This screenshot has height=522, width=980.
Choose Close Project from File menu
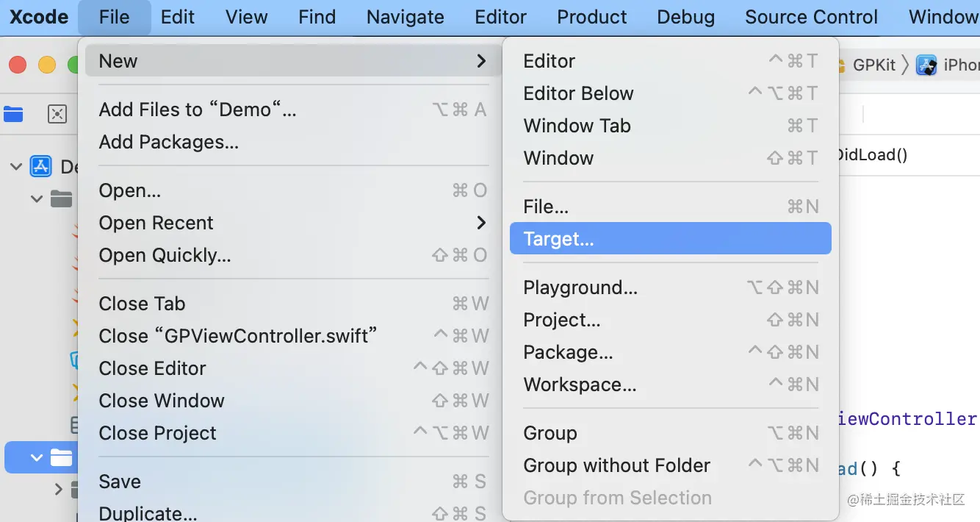coord(158,433)
